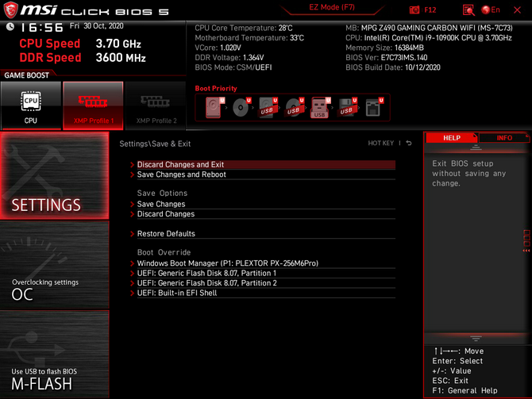Screen dimensions: 532x399
Task: Click the CPU Core Temperature reading
Action: [x=244, y=28]
